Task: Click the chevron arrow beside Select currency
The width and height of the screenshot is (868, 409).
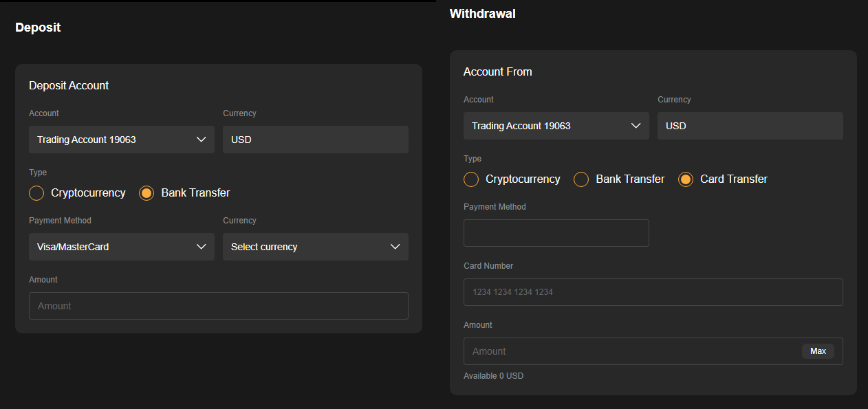Action: coord(395,247)
